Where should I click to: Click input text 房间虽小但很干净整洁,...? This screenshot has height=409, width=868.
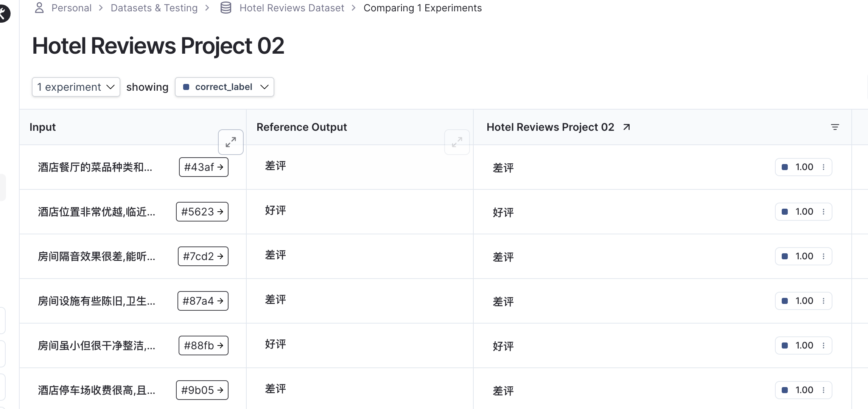coord(96,345)
